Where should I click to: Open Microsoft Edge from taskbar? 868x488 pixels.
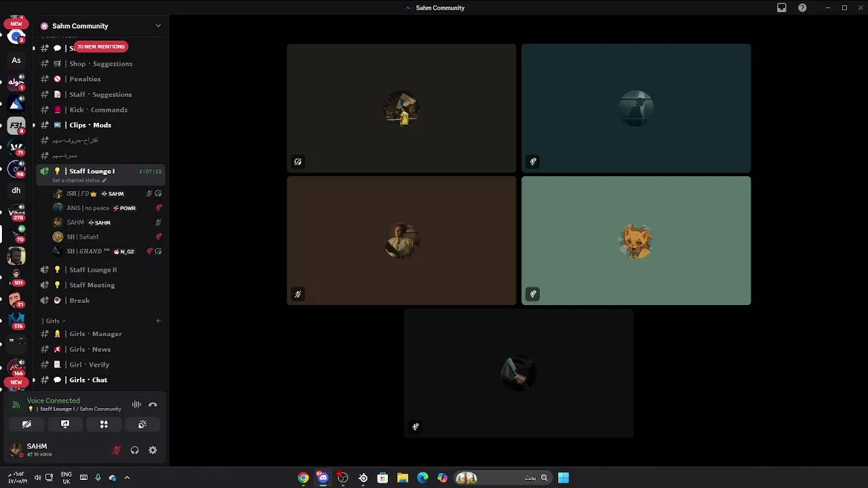click(422, 478)
